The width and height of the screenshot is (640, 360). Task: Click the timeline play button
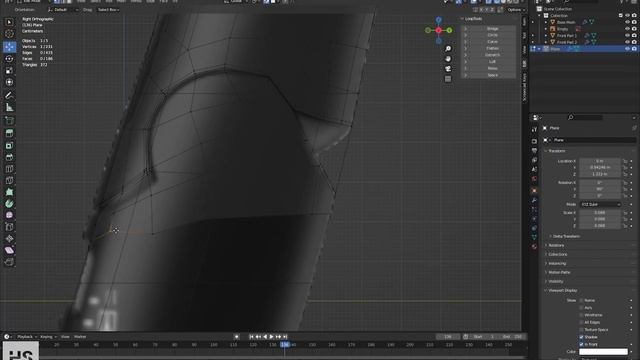[x=271, y=337]
